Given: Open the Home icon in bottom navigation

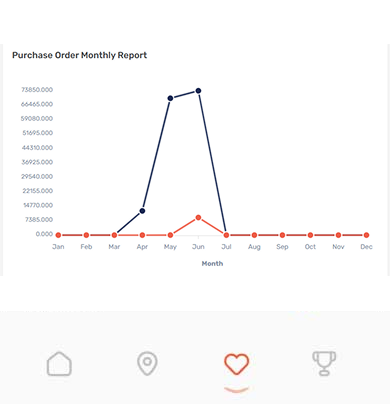Looking at the screenshot, I should tap(59, 364).
